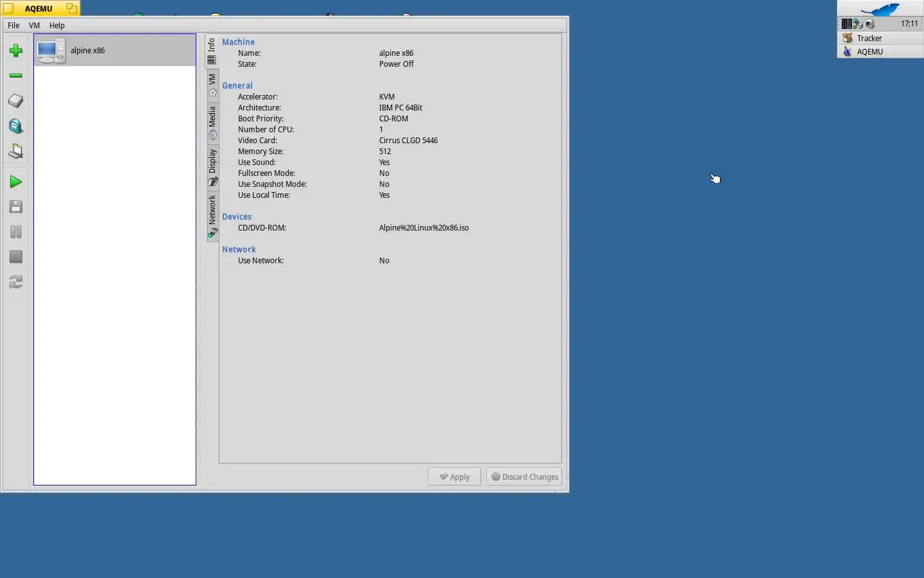Start the VM with the green play icon
Viewport: 924px width, 578px height.
click(x=15, y=182)
